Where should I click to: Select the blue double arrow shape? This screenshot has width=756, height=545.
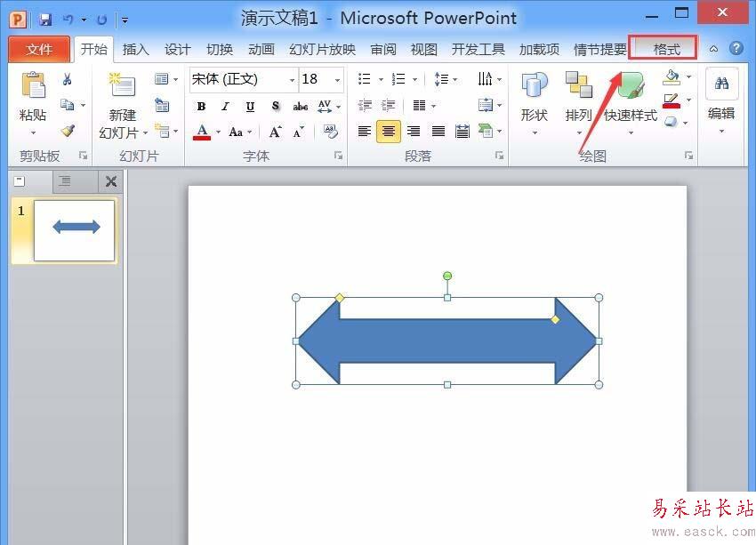447,341
